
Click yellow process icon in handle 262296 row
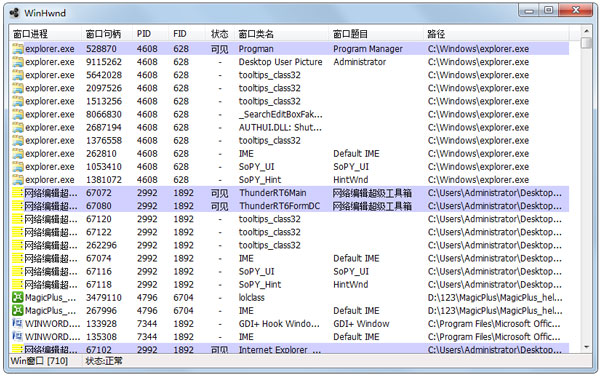18,245
